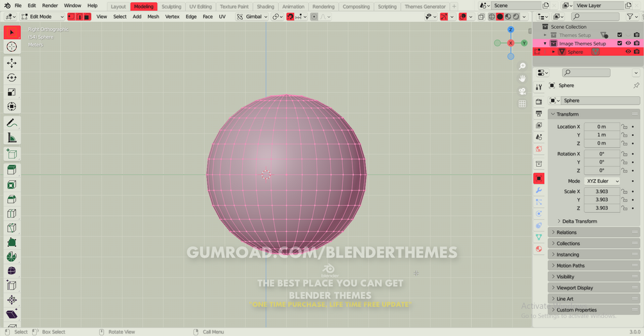Pin the Sphere properties panel
644x336 pixels.
pyautogui.click(x=636, y=85)
